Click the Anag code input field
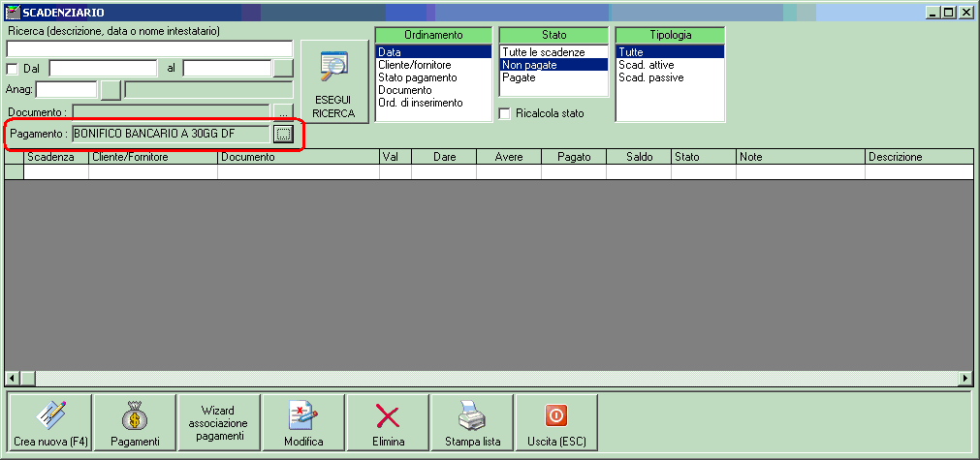The image size is (980, 460). (66, 90)
